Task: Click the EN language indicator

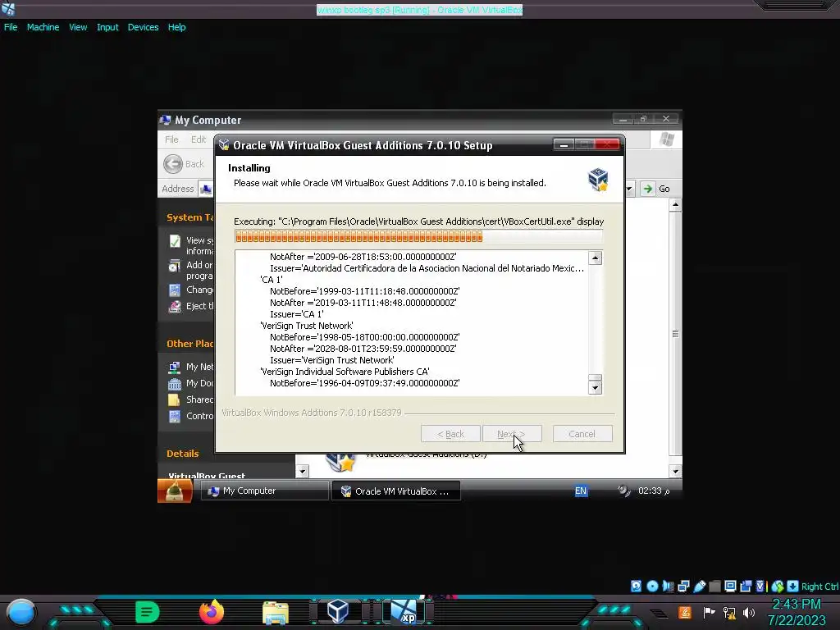Action: tap(581, 491)
